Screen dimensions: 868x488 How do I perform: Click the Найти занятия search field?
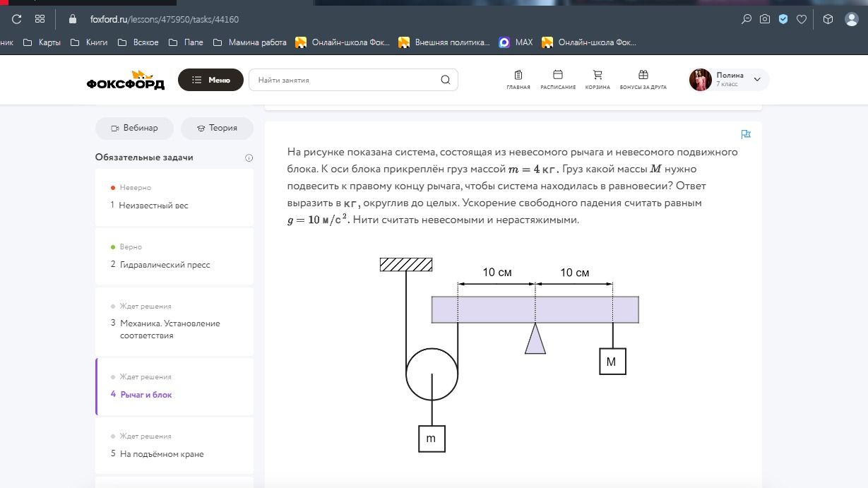coord(353,80)
